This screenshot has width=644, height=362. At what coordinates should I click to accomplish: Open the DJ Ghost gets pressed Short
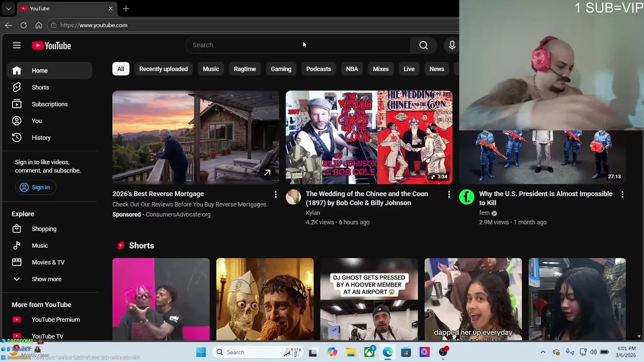tap(369, 300)
